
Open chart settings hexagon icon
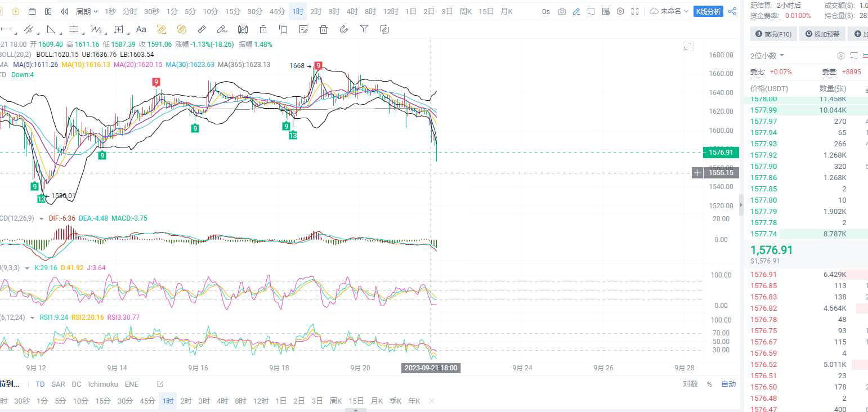tap(620, 11)
